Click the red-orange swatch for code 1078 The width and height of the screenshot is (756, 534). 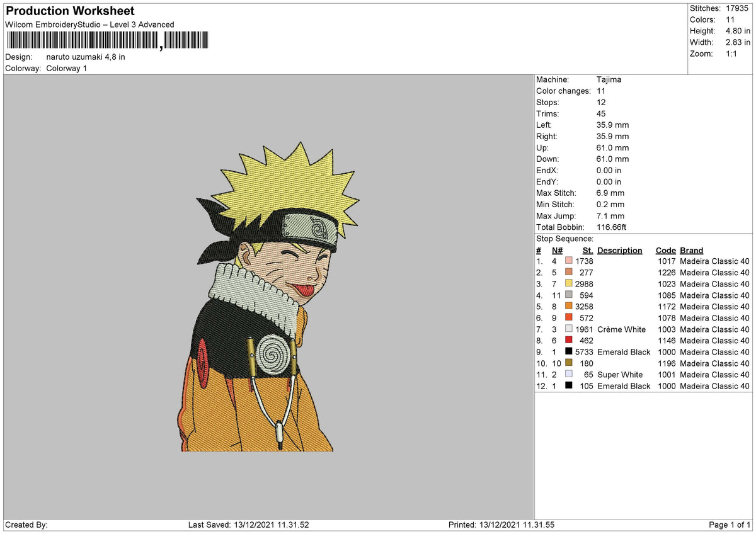(569, 318)
